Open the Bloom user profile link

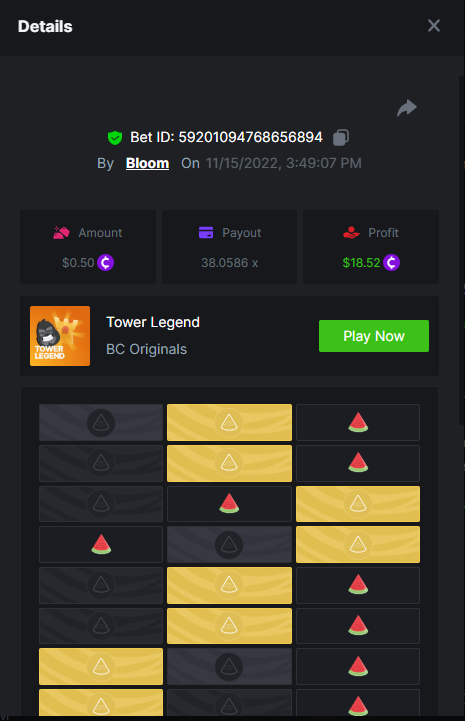coord(147,163)
